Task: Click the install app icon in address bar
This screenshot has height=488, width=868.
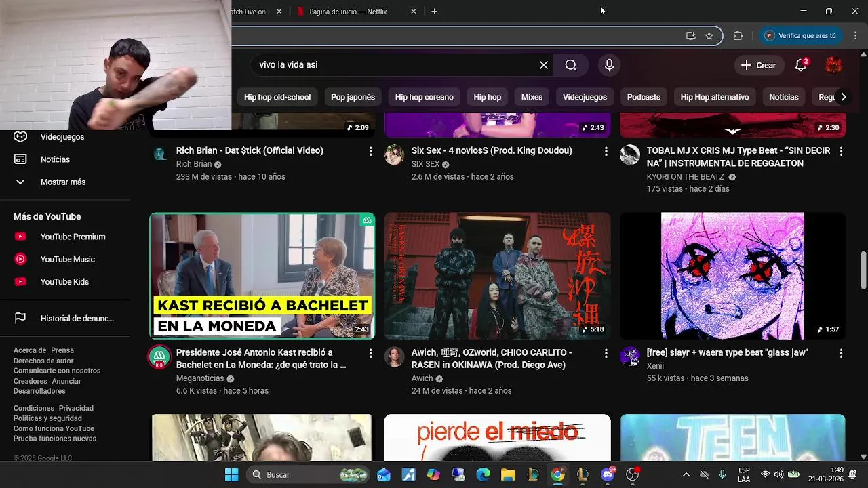Action: 690,36
